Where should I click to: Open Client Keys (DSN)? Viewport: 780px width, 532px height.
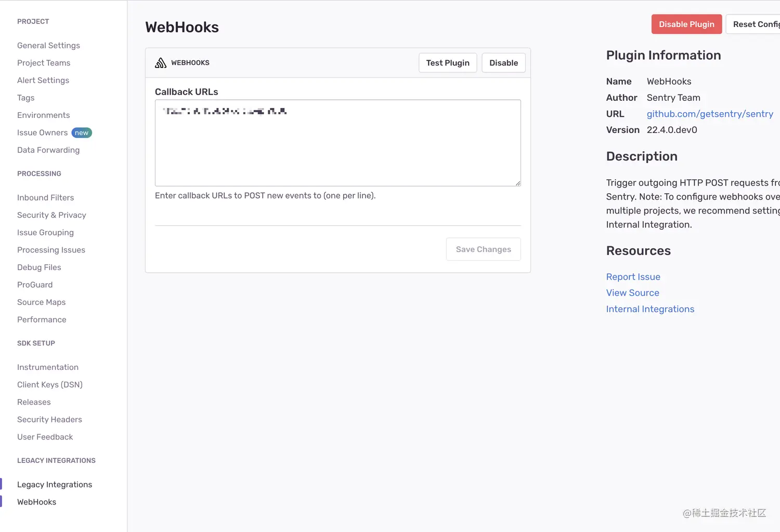point(50,384)
